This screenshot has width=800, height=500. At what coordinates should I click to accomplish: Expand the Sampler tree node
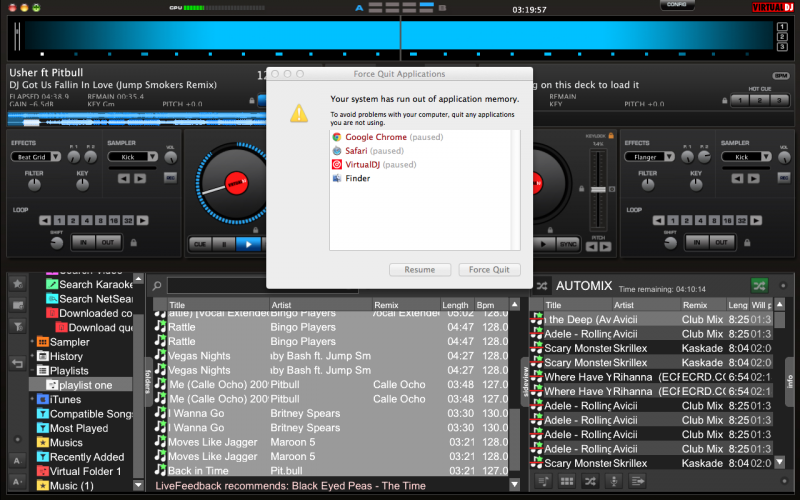coord(32,341)
